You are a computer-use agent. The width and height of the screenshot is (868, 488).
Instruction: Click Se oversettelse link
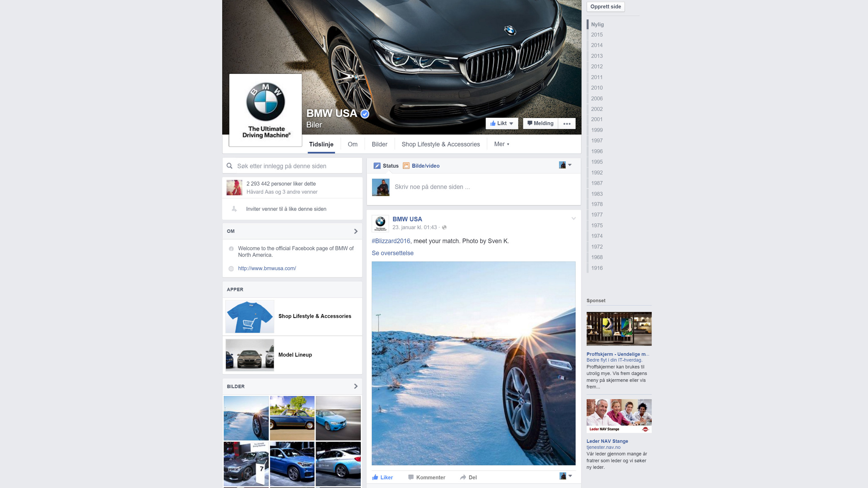tap(393, 253)
